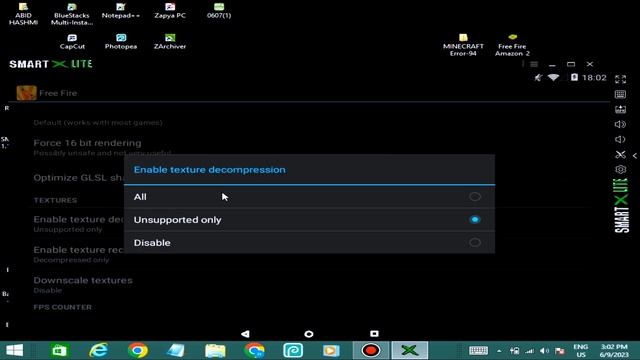
Task: Click the emulator screenshot icon
Action: (x=620, y=109)
